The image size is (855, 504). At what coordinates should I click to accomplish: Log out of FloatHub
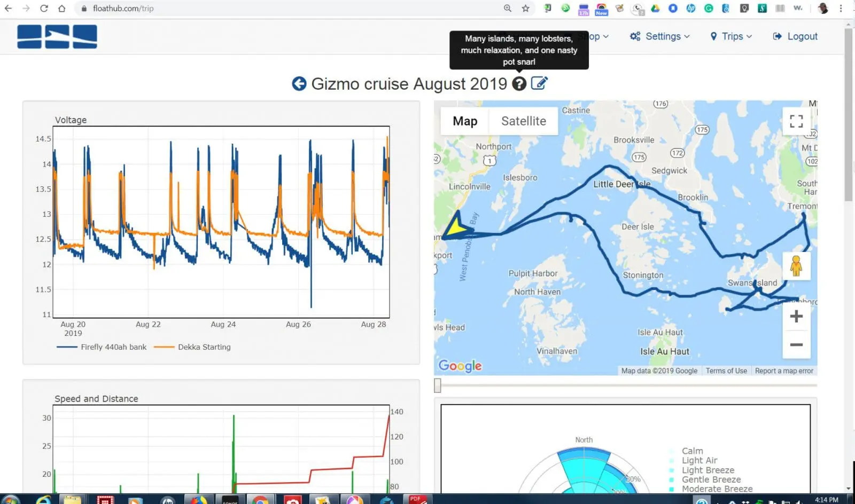pyautogui.click(x=795, y=36)
